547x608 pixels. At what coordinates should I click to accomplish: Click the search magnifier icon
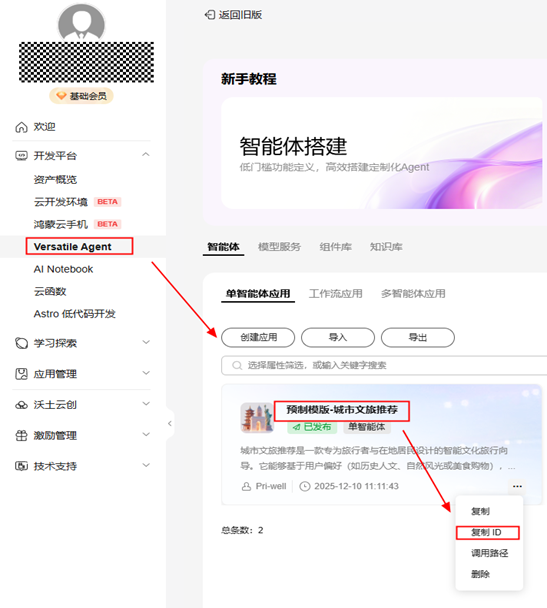pos(237,365)
